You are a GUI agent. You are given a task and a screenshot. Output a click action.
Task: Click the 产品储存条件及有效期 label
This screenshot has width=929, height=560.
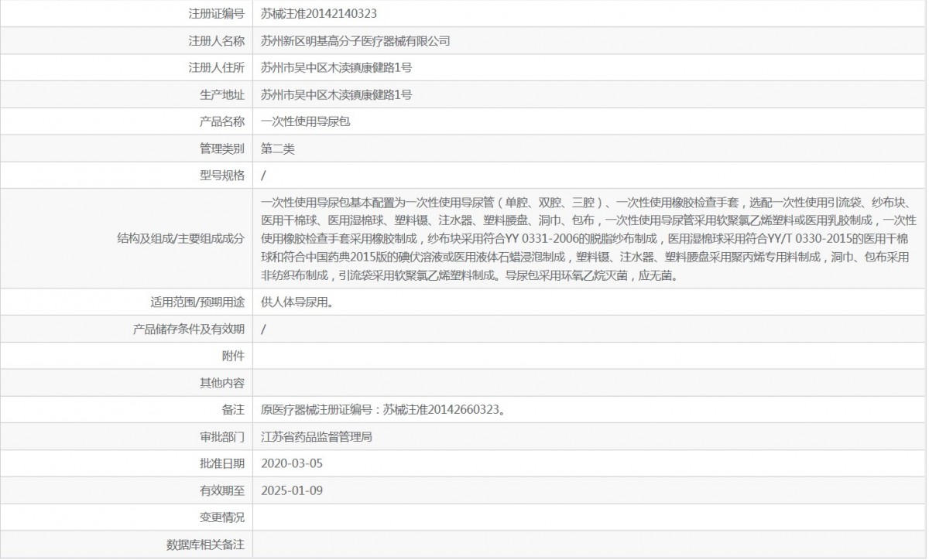[x=189, y=330]
